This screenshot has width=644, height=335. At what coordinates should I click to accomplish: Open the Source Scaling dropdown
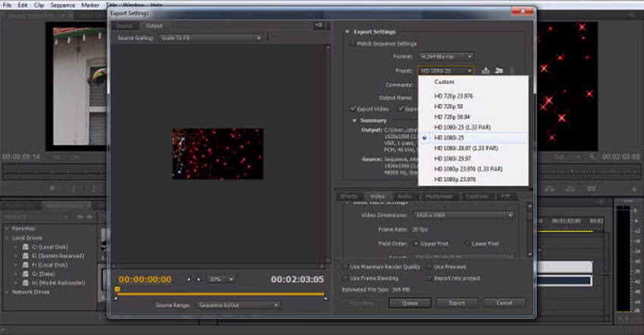click(210, 38)
